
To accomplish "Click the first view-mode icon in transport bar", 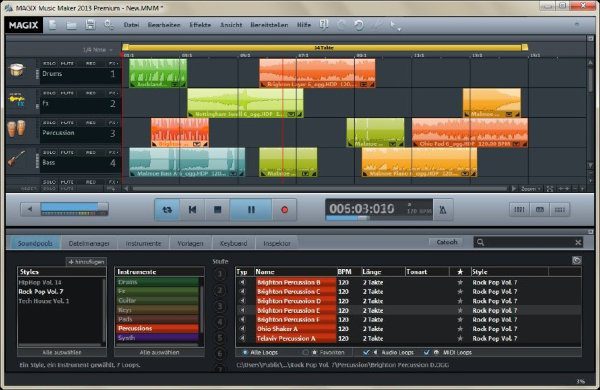I will (519, 210).
